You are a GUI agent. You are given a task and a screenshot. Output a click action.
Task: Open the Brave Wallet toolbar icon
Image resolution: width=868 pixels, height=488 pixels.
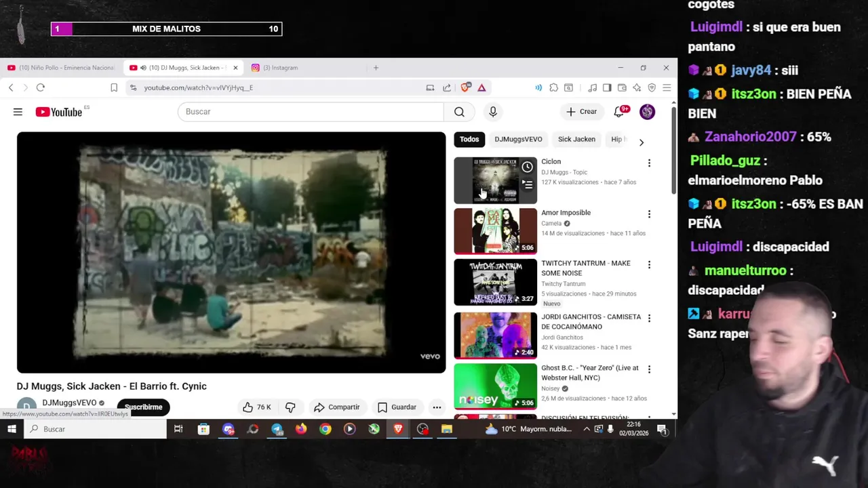622,87
